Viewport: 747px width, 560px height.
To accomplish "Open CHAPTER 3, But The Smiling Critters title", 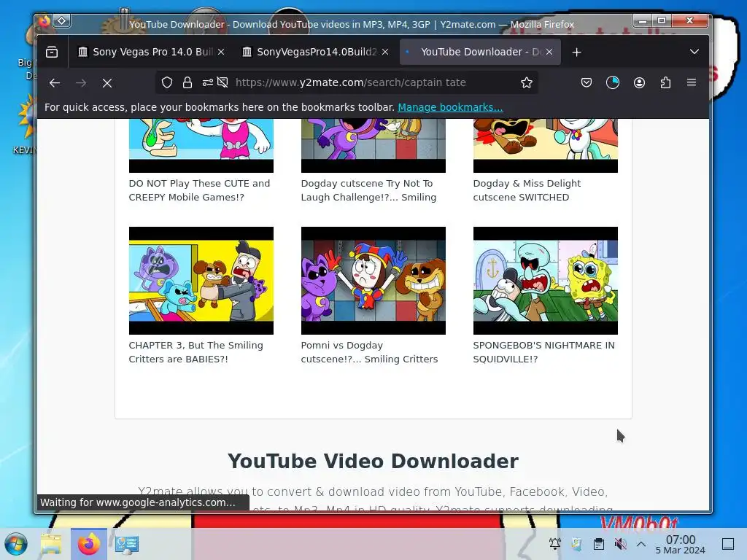I will click(196, 352).
